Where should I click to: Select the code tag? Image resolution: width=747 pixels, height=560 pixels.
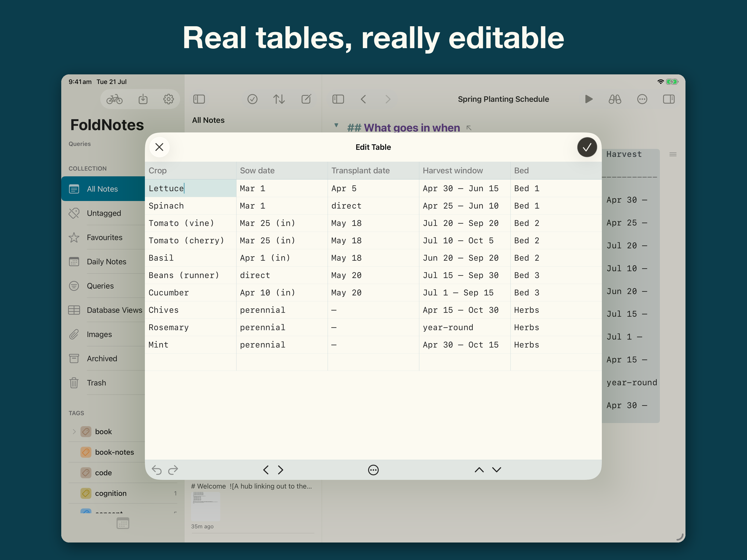[107, 473]
